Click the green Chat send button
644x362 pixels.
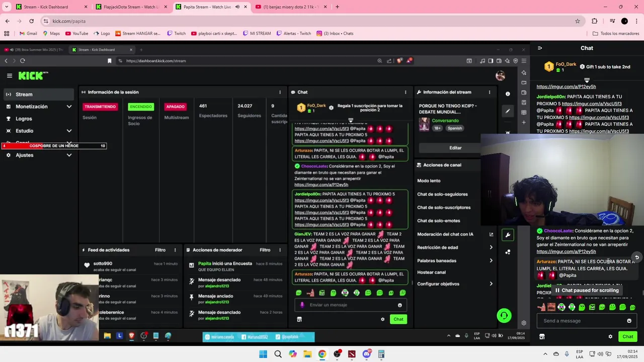click(628, 336)
